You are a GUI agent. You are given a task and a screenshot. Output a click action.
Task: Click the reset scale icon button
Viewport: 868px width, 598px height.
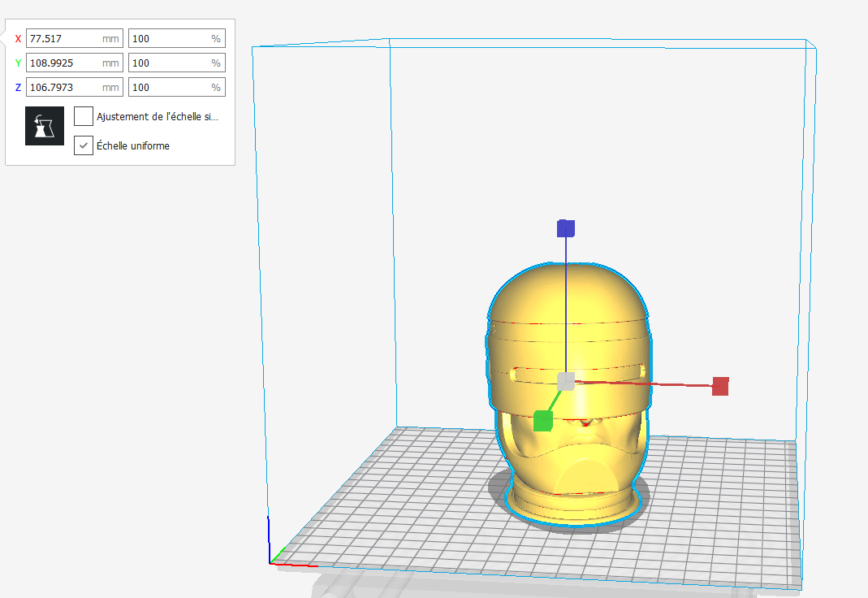click(45, 126)
